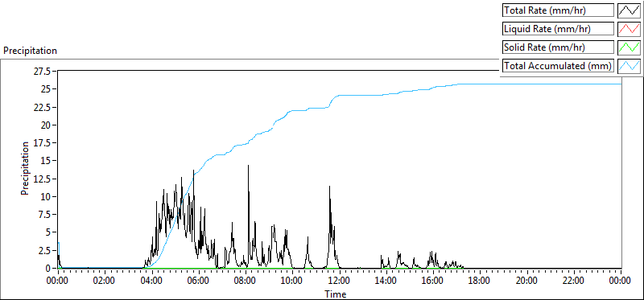Click the Precipitation graph title
The width and height of the screenshot is (644, 300).
click(x=30, y=51)
